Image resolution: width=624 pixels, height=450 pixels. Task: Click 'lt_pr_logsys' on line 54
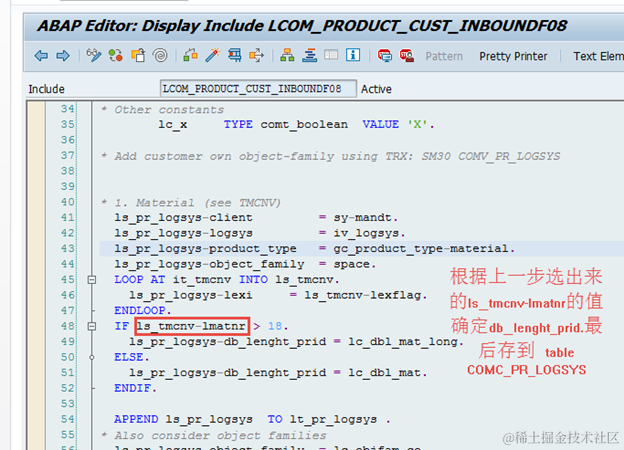click(333, 419)
